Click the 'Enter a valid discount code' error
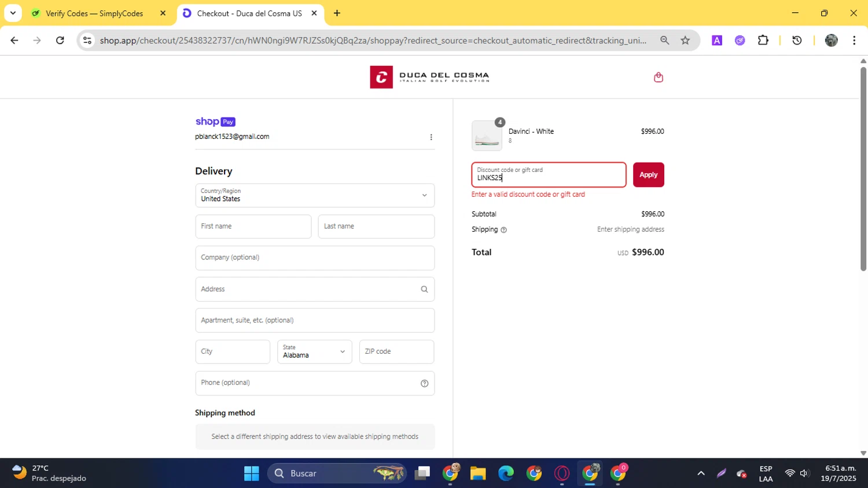 coord(528,195)
